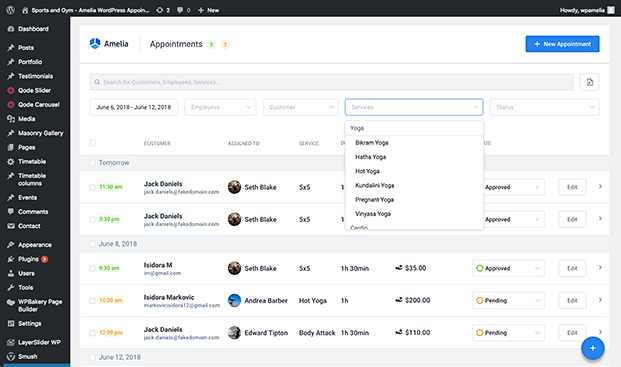Choose Hot Yoga in the dropdown list
The width and height of the screenshot is (621, 367).
coord(414,171)
